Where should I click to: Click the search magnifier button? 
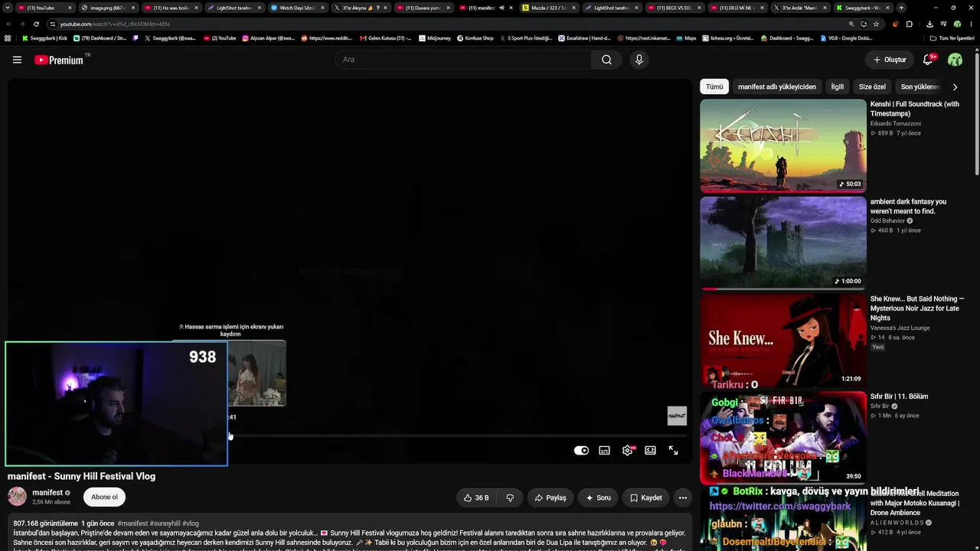tap(606, 60)
